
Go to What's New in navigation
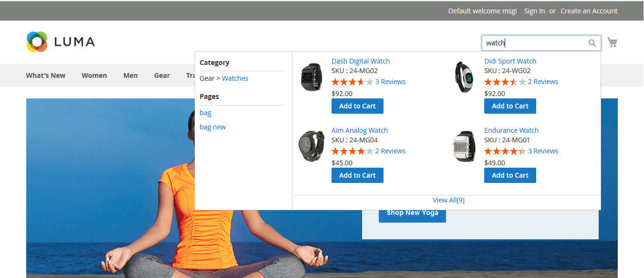click(46, 75)
